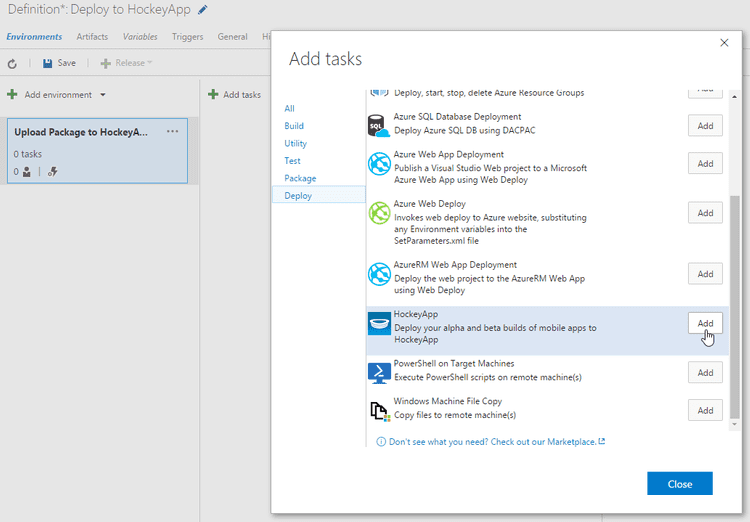The height and width of the screenshot is (522, 750).
Task: Select the Build task category
Action: [294, 126]
